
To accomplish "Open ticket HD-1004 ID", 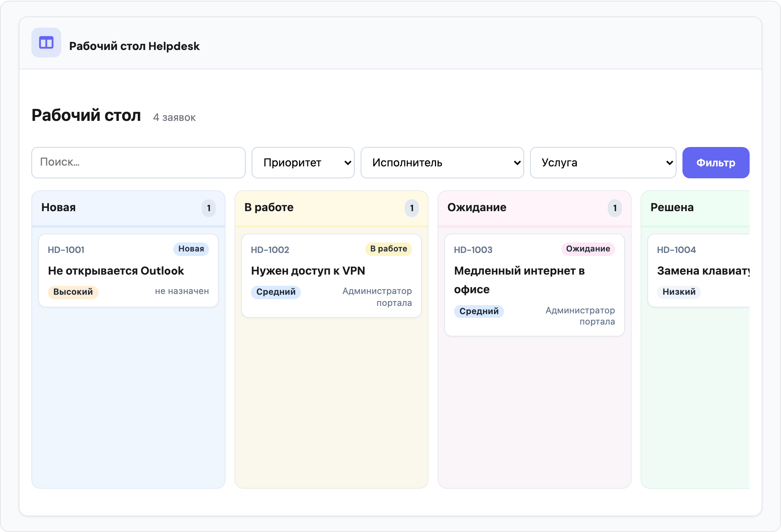I will pos(676,250).
